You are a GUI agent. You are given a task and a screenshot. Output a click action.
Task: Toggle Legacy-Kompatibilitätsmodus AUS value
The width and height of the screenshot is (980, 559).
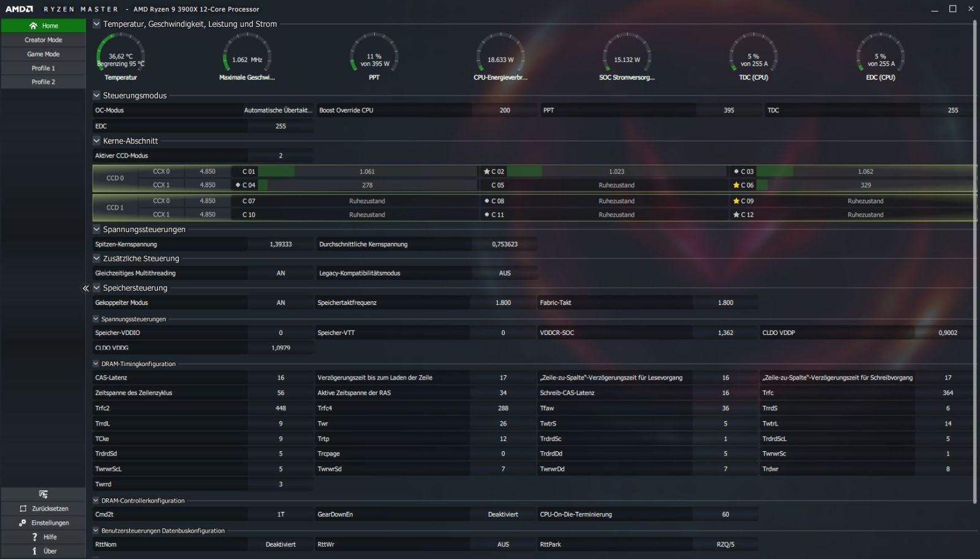(x=505, y=273)
